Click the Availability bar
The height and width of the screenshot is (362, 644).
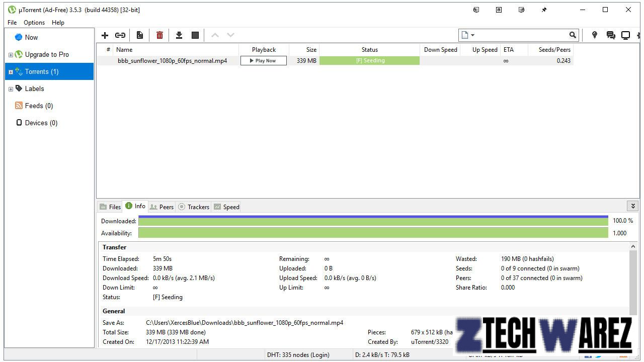click(373, 233)
